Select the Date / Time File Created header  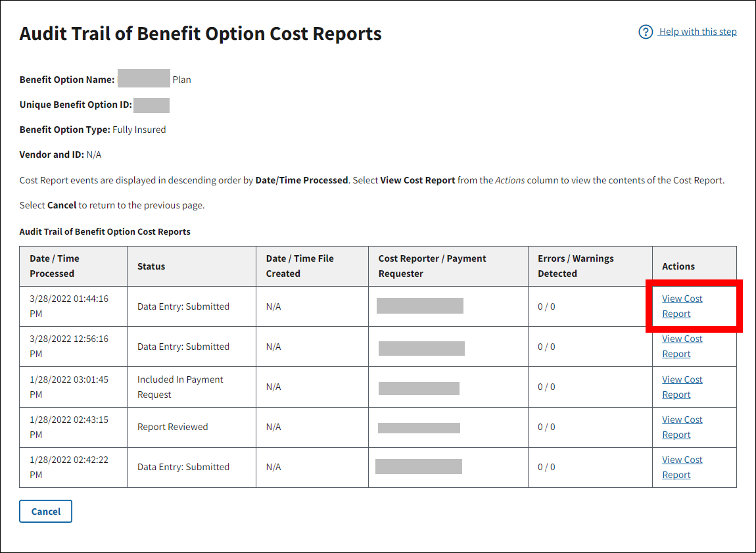tap(300, 266)
